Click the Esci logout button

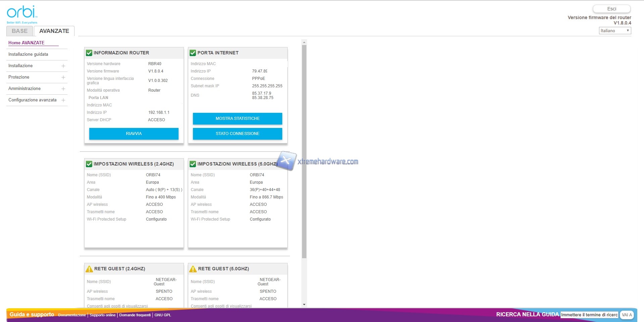pyautogui.click(x=611, y=9)
